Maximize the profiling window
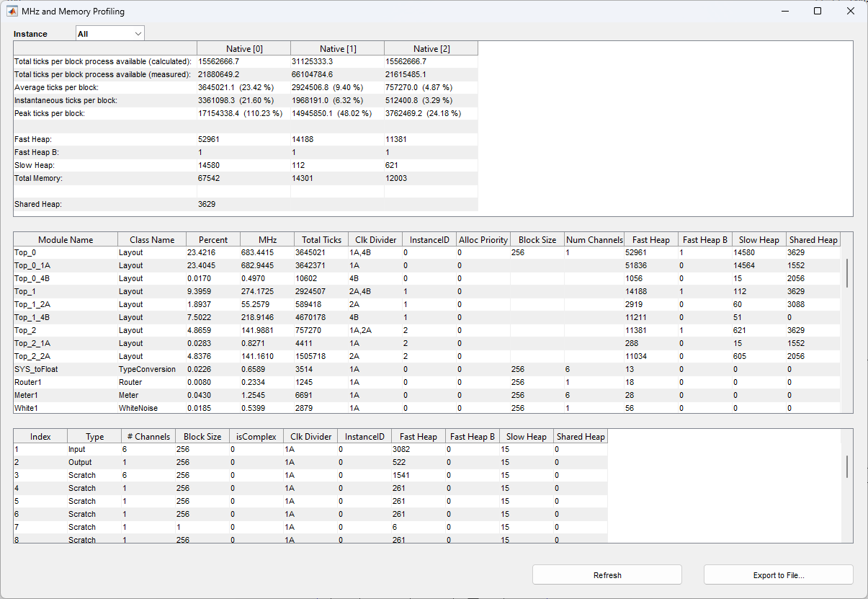Image resolution: width=868 pixels, height=599 pixels. 818,12
